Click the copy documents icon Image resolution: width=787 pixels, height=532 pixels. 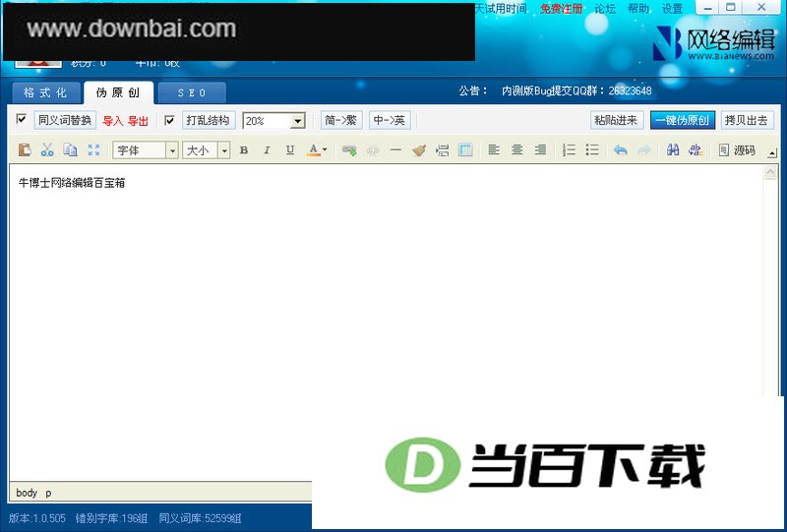click(x=70, y=150)
